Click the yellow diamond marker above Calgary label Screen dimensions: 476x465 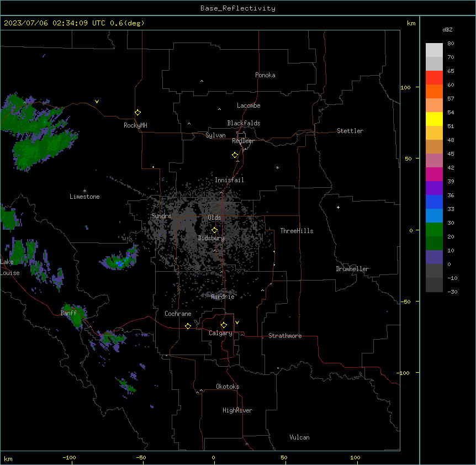tap(224, 325)
